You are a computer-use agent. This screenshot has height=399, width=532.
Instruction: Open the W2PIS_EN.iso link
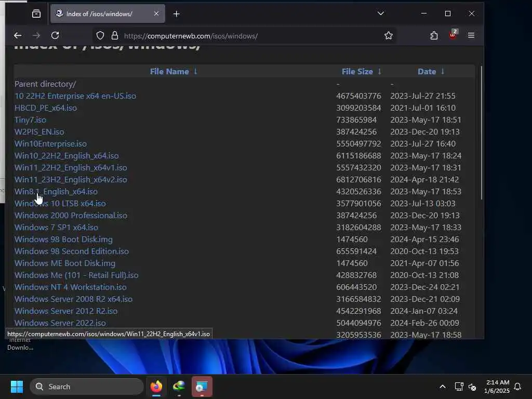pyautogui.click(x=39, y=131)
